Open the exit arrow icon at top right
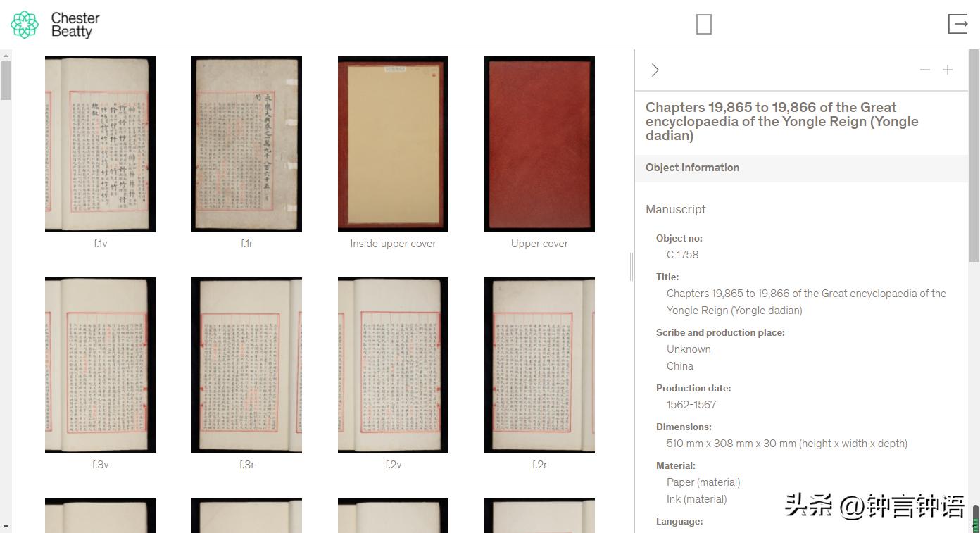Viewport: 980px width, 533px height. [958, 24]
